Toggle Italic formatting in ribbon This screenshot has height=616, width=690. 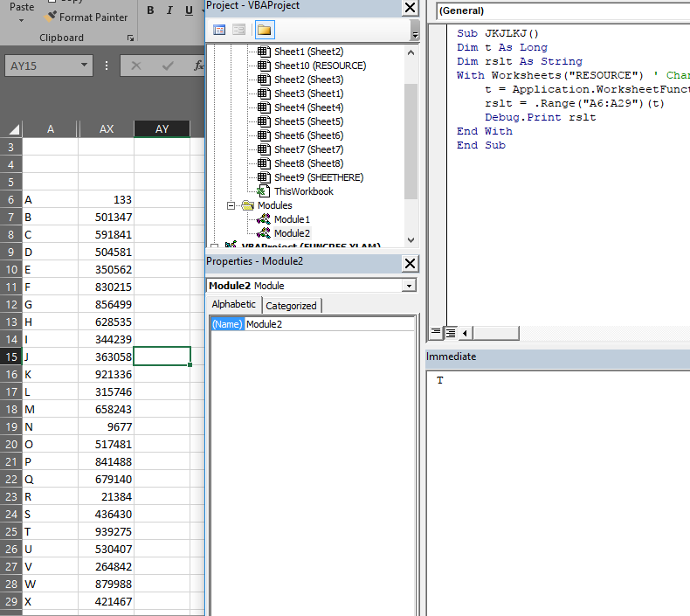click(x=170, y=10)
